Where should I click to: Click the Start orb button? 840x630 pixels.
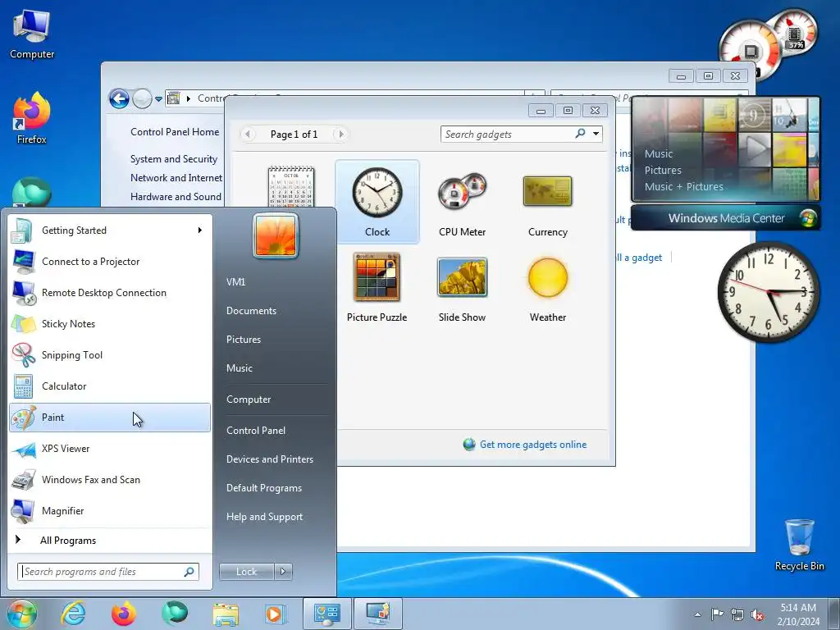tap(21, 614)
